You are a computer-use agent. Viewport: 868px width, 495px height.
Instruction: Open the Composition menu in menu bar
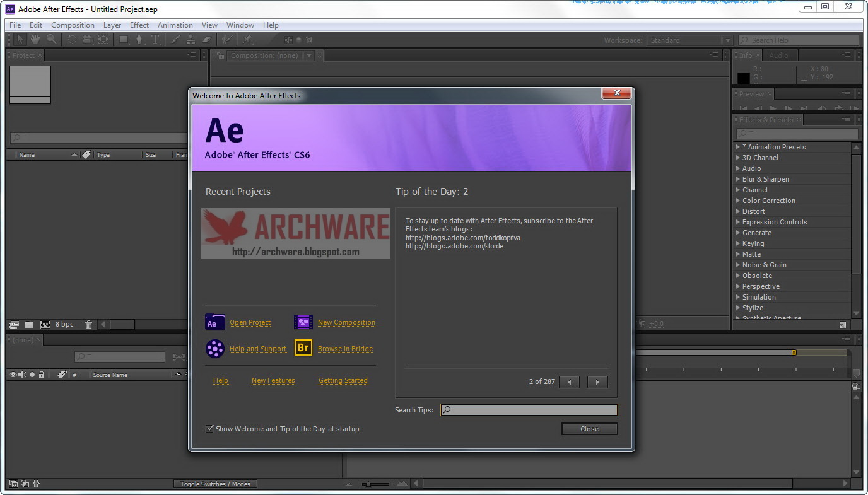pyautogui.click(x=73, y=25)
